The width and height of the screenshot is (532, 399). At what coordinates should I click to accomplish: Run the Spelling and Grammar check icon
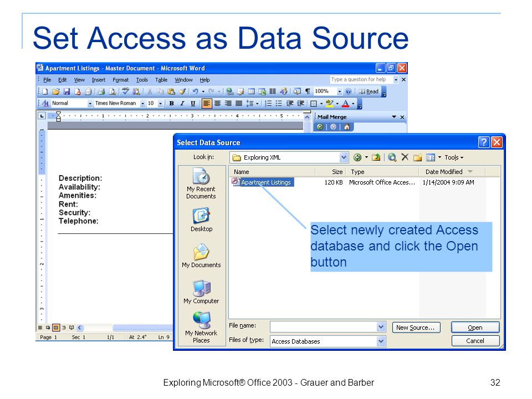tap(126, 91)
